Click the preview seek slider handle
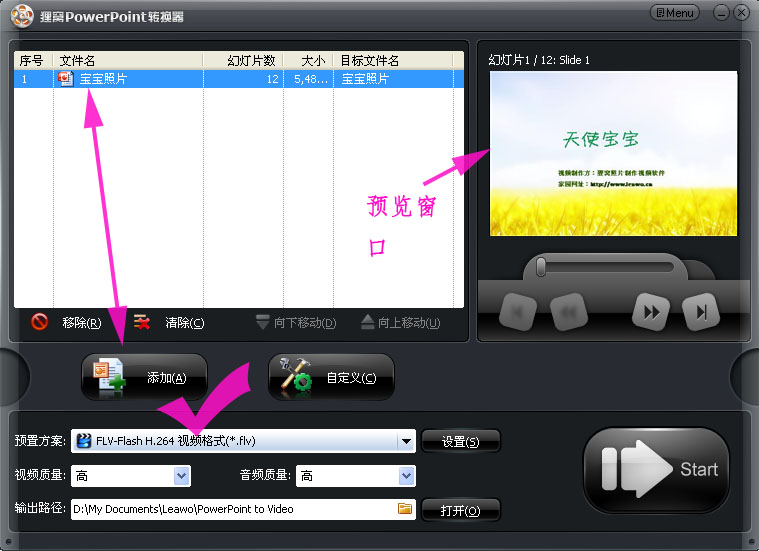The height and width of the screenshot is (551, 759). [x=541, y=267]
